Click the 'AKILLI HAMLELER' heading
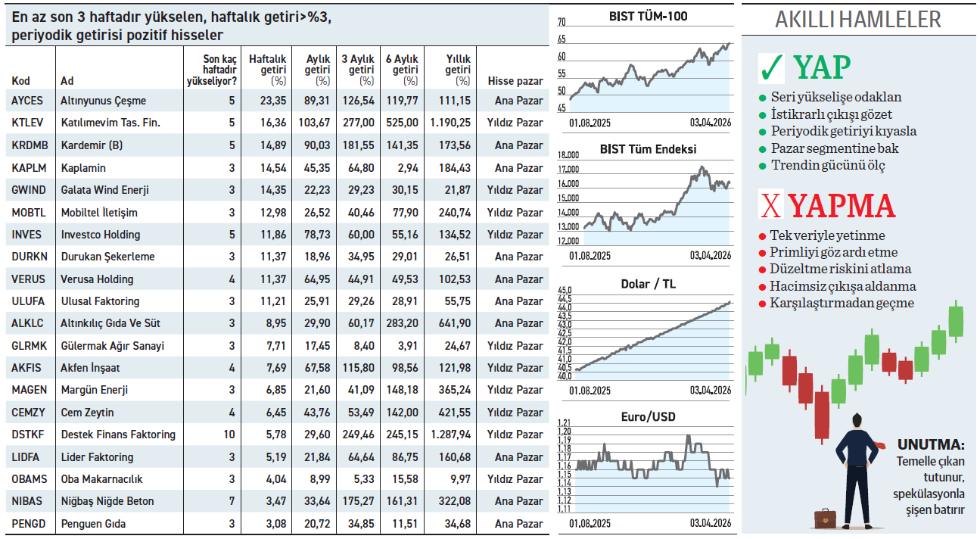 coord(857,20)
